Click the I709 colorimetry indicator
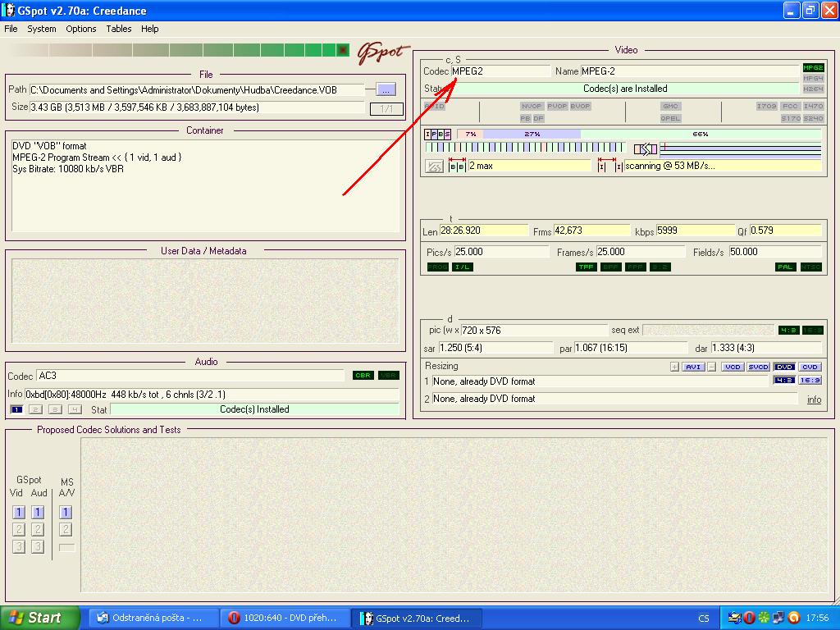Viewport: 840px width, 630px height. click(767, 106)
